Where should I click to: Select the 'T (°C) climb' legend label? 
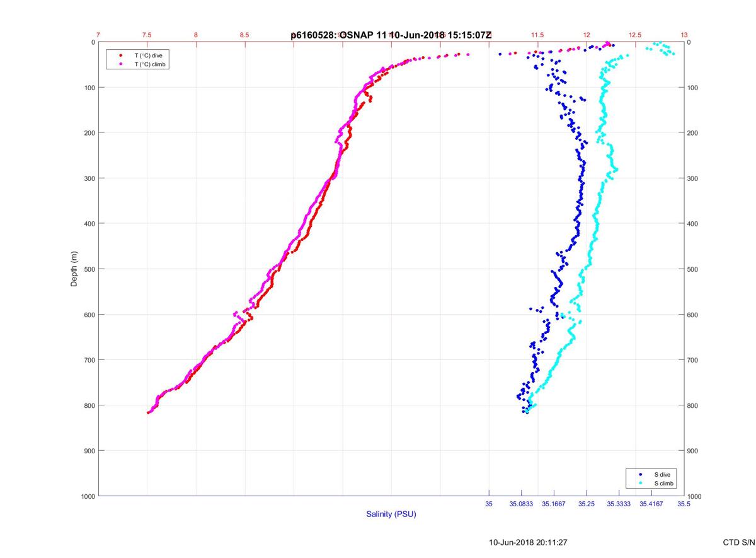pyautogui.click(x=150, y=64)
